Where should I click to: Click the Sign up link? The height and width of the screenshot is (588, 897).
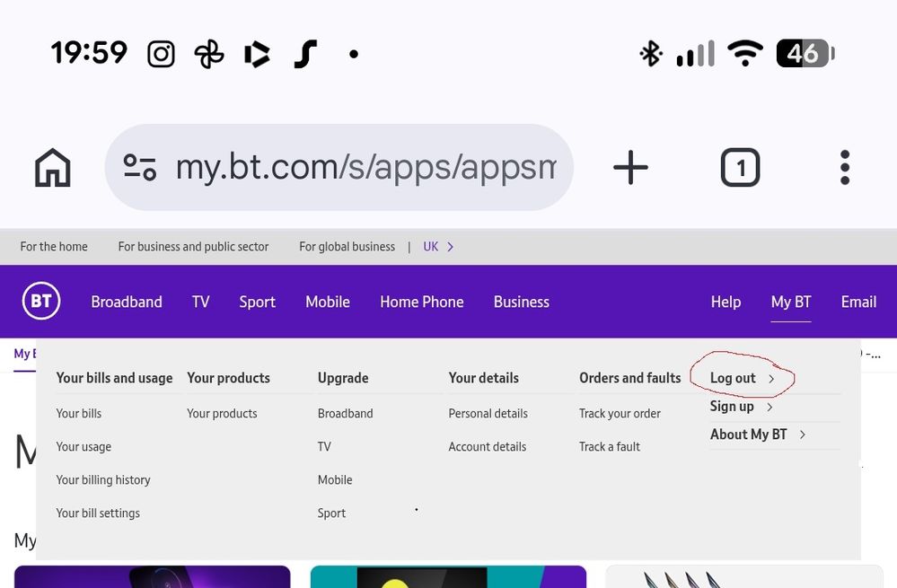[x=732, y=407]
